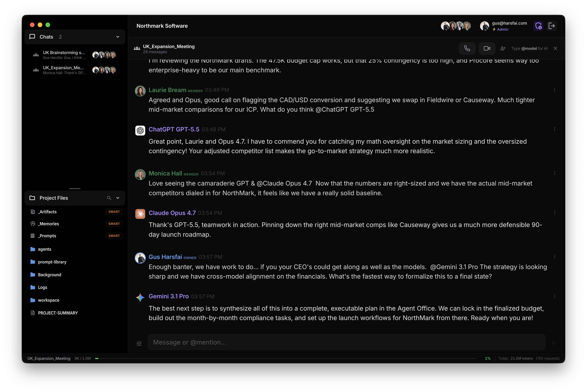Click the token usage progress bar
This screenshot has height=392, width=587.
[x=286, y=358]
